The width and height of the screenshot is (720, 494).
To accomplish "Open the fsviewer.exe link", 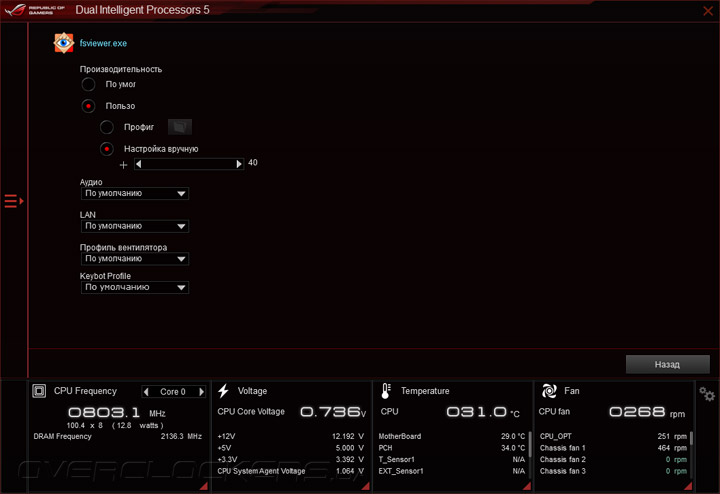I will 103,43.
